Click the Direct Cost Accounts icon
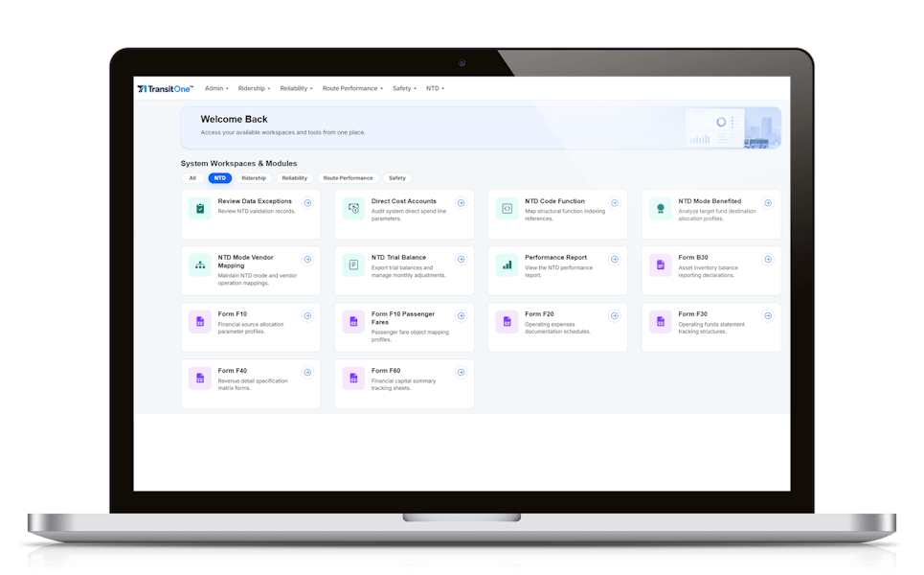This screenshot has width=924, height=575. 353,209
